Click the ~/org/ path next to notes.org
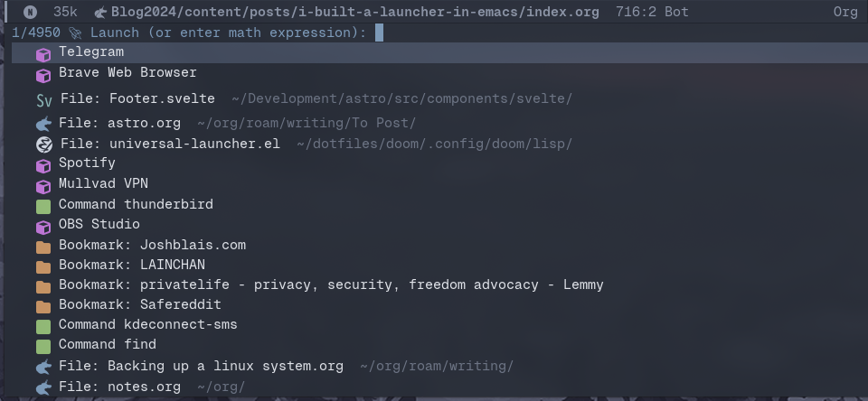 pos(221,387)
